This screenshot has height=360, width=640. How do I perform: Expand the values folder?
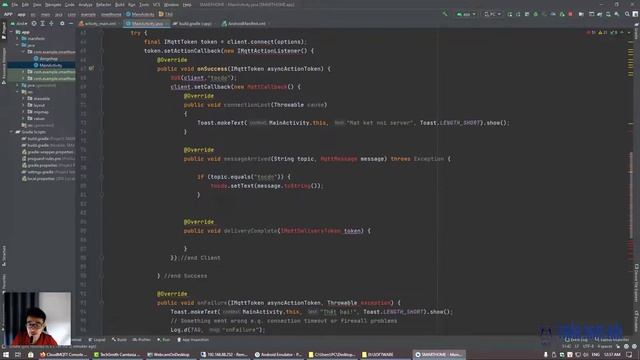click(23, 118)
